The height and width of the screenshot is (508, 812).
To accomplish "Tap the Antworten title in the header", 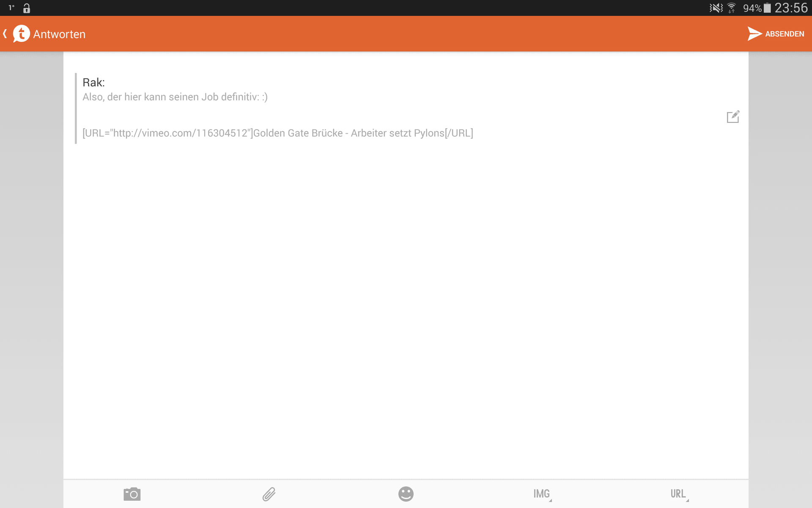I will (59, 34).
